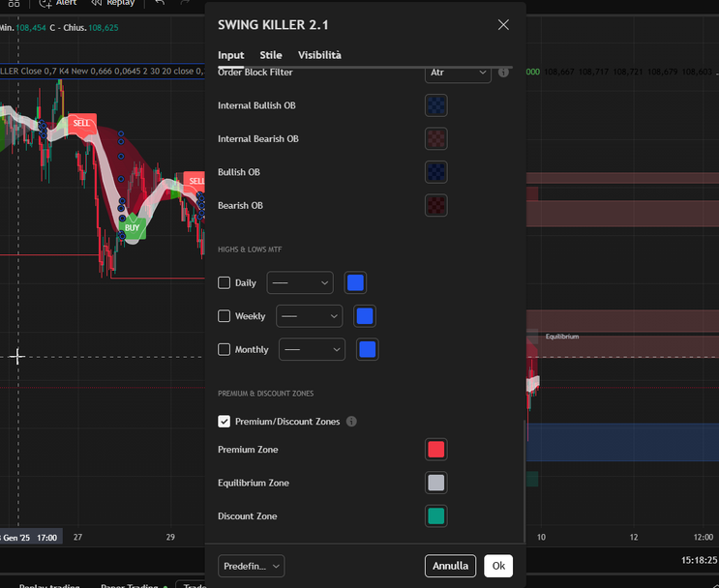Change the Daily line blue color
This screenshot has height=588, width=719.
[x=355, y=282]
